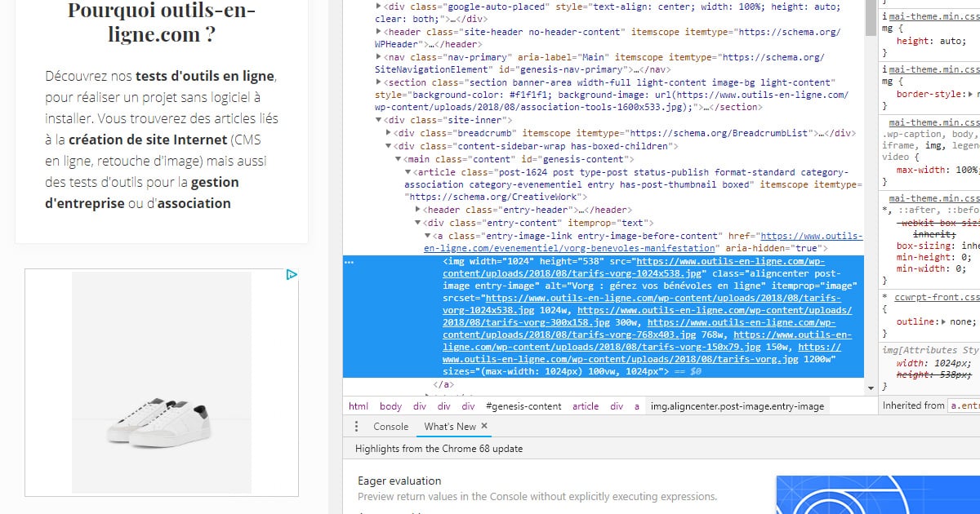Collapse the main genesis-content node
Image resolution: width=980 pixels, height=514 pixels.
[x=398, y=159]
